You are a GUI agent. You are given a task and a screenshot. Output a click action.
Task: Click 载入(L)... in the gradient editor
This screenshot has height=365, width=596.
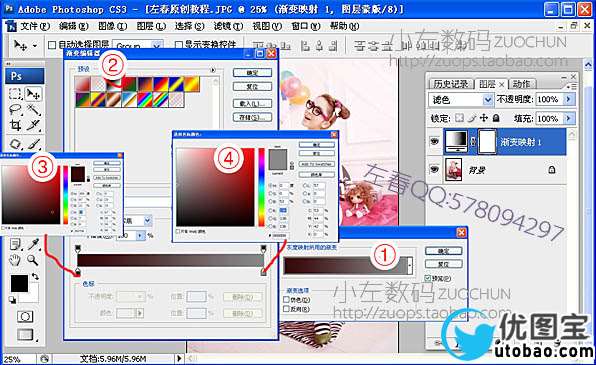(x=252, y=103)
